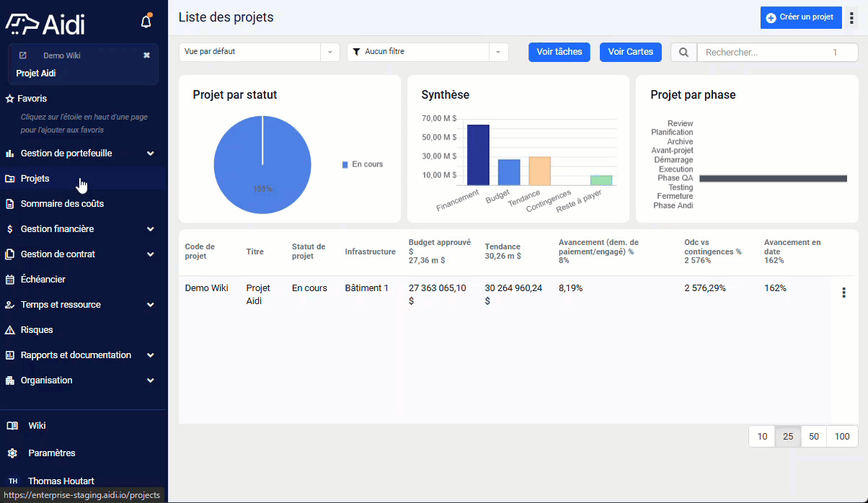Click the Gestion de portefeuille chart icon
The image size is (868, 503).
pyautogui.click(x=10, y=153)
